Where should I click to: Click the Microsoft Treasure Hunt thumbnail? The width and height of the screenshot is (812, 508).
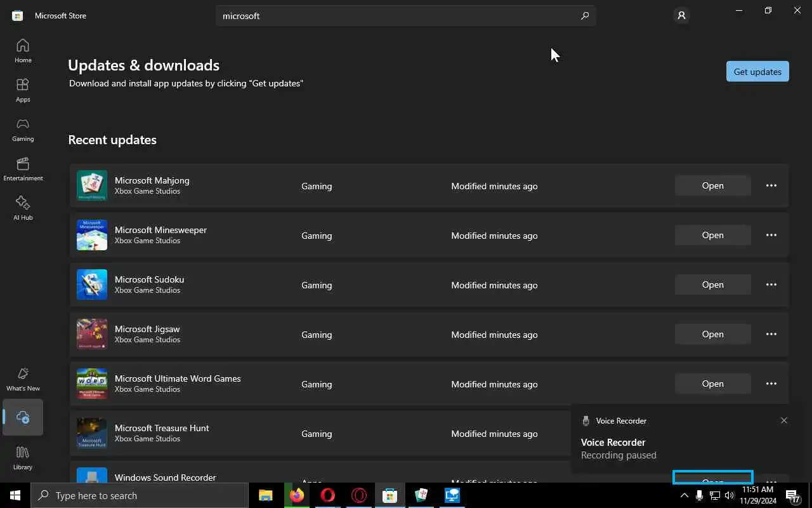tap(92, 433)
